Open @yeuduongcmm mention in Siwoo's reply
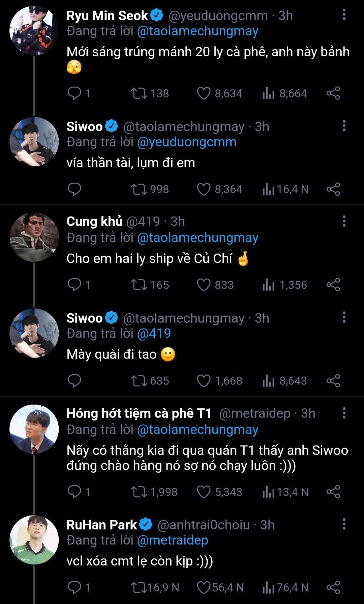This screenshot has width=364, height=604. click(x=187, y=142)
